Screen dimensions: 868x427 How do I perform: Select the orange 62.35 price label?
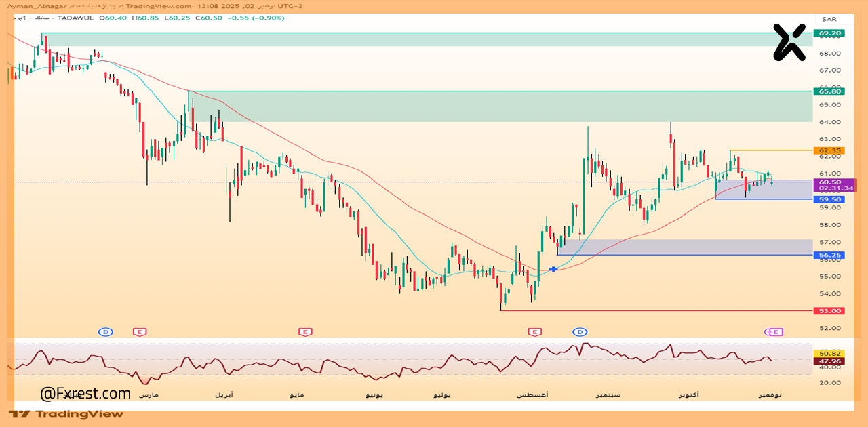click(x=830, y=150)
